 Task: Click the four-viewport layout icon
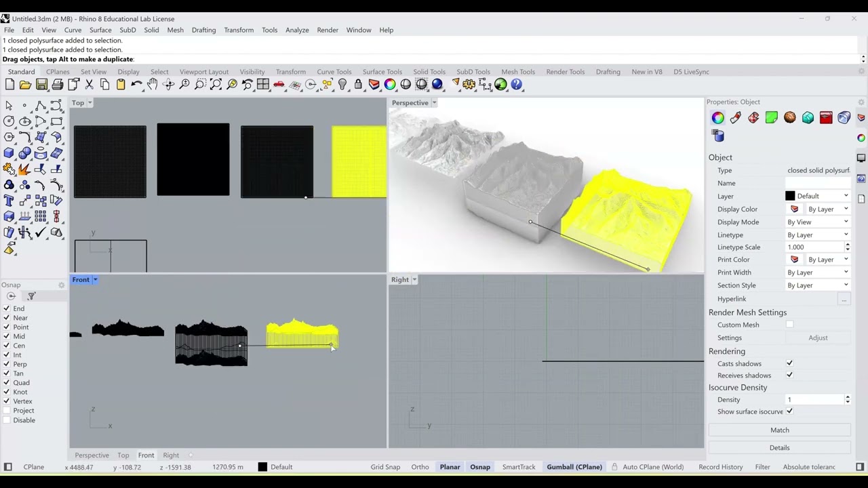(263, 85)
